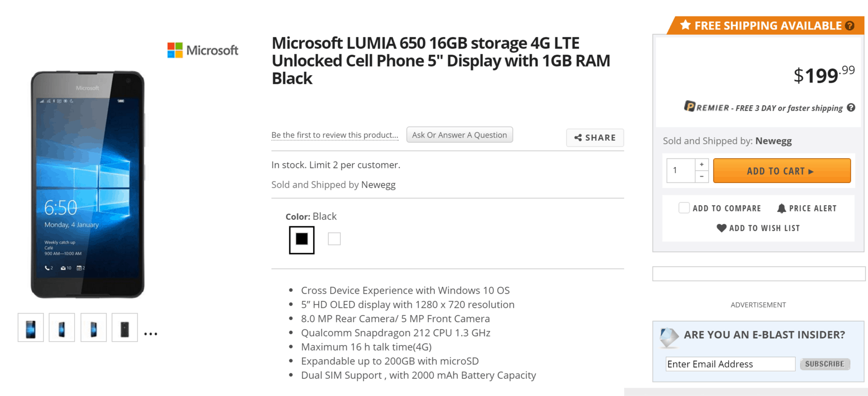This screenshot has width=868, height=396.
Task: Decrease quantity with the minus stepper
Action: (701, 177)
